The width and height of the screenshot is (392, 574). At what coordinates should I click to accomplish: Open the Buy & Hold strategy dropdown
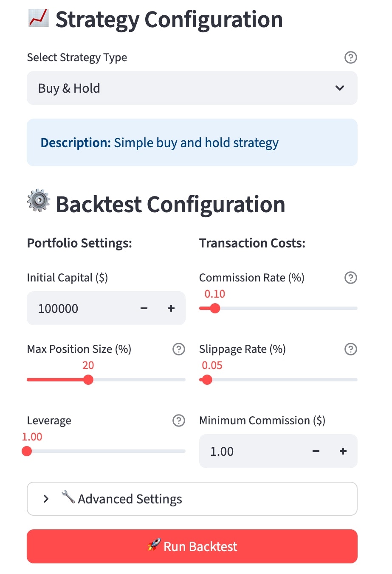click(x=192, y=88)
